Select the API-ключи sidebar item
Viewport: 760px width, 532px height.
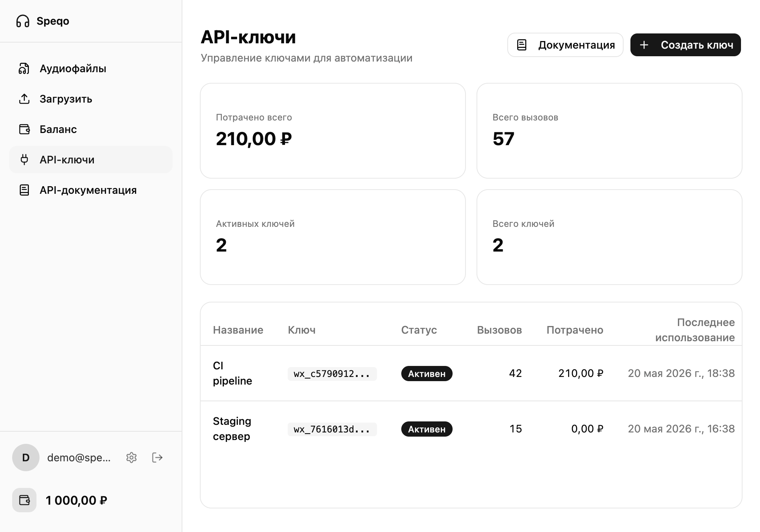pos(91,160)
